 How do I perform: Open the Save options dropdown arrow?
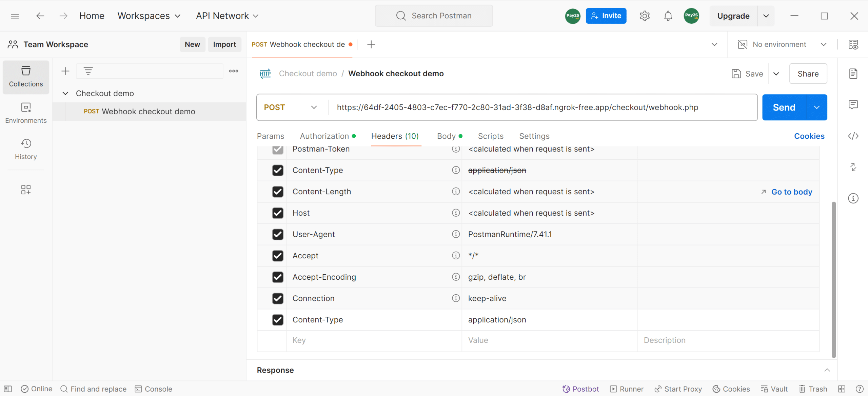[776, 74]
